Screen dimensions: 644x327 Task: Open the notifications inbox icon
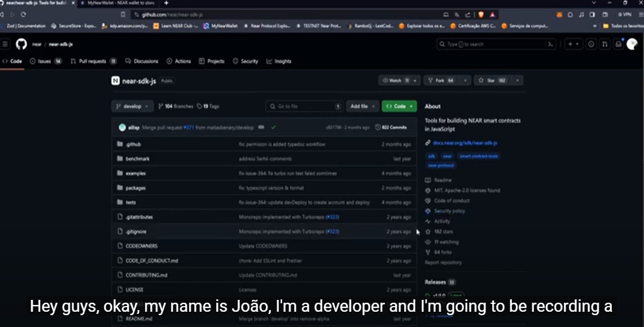[x=619, y=44]
